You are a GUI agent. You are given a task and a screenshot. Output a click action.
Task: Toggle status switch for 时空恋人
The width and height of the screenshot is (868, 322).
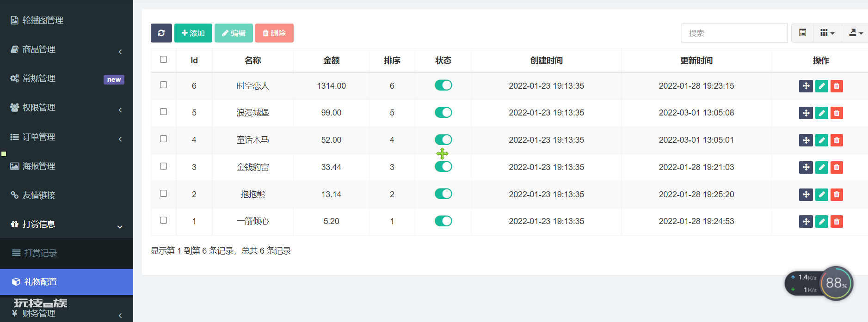point(443,85)
